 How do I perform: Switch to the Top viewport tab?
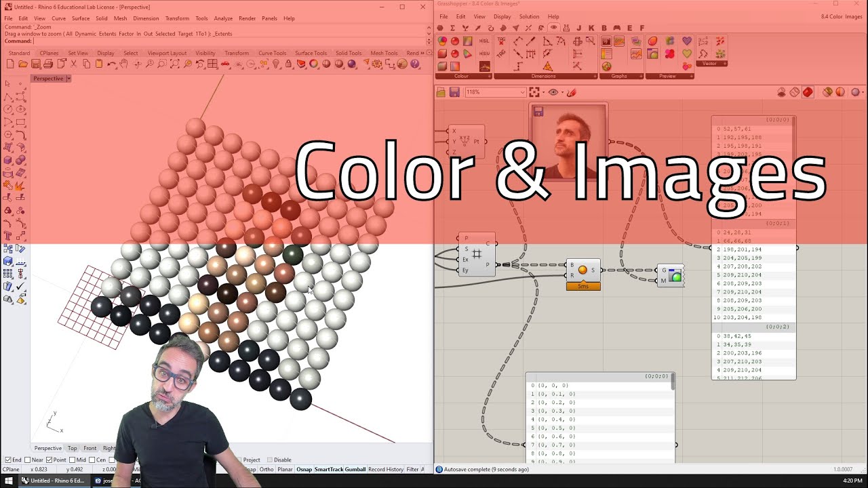click(72, 448)
